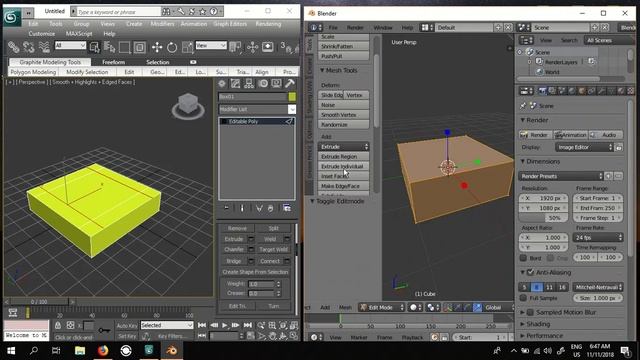Screen dimensions: 640x360
Task: Click the Select and Manipulate icon
Action: point(252,47)
